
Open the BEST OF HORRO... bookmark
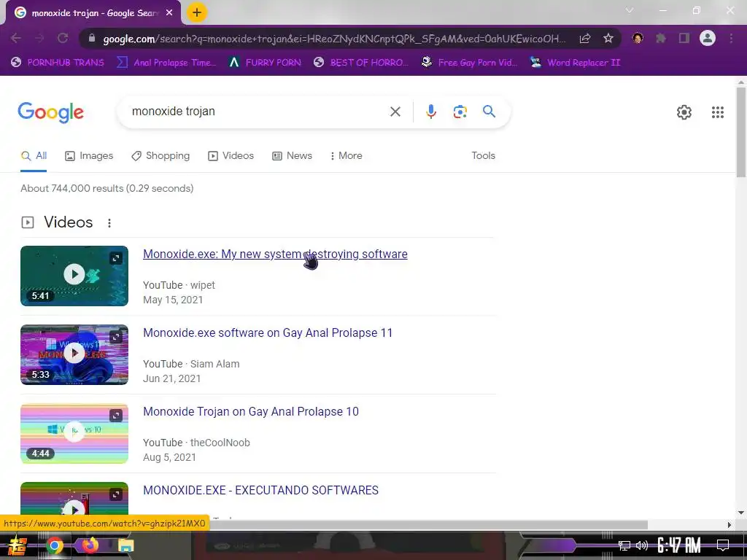tap(361, 63)
